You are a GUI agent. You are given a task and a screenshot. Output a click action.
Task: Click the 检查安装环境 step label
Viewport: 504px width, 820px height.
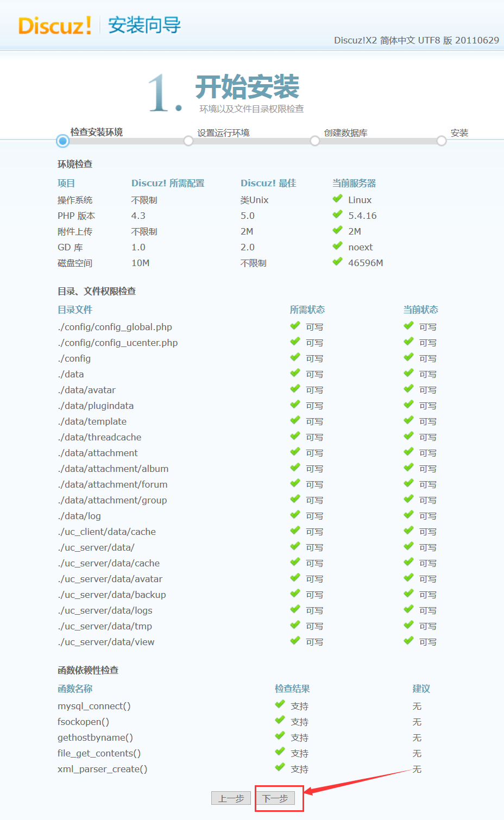click(97, 132)
